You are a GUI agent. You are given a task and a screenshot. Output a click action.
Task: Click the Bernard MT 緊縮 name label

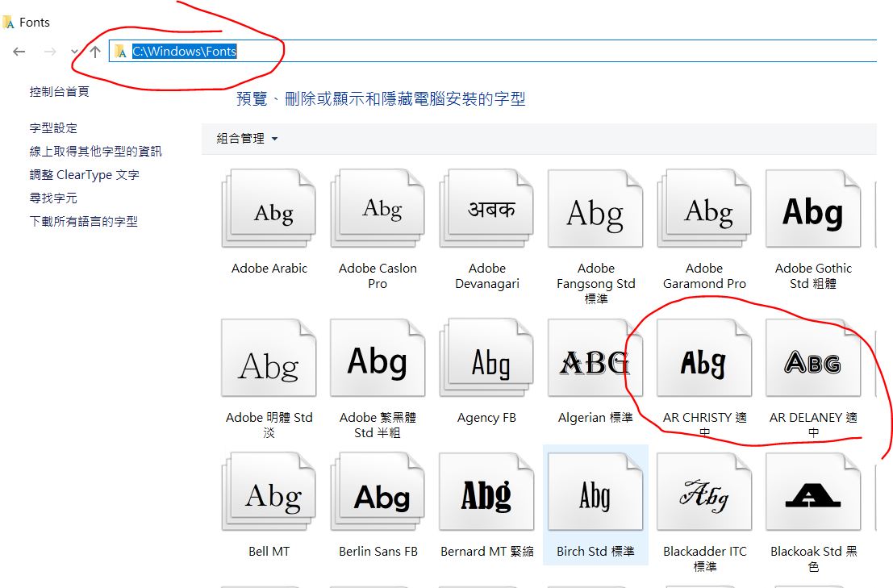pos(487,552)
